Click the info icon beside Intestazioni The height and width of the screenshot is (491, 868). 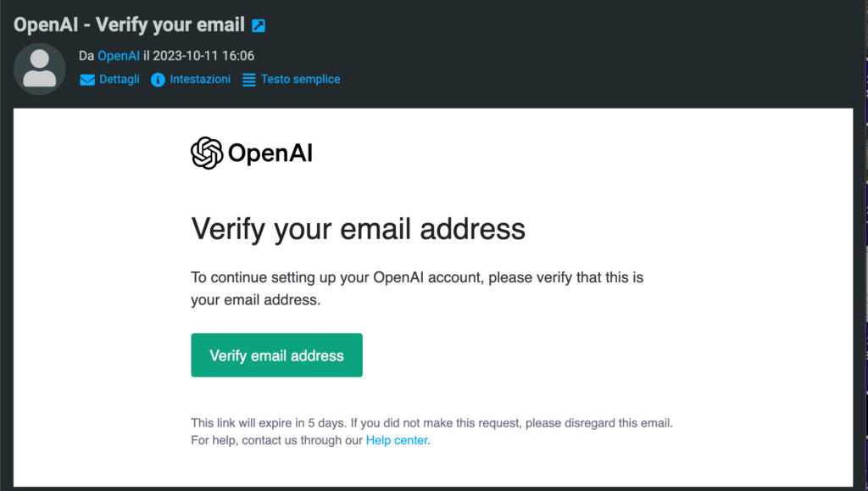click(158, 80)
